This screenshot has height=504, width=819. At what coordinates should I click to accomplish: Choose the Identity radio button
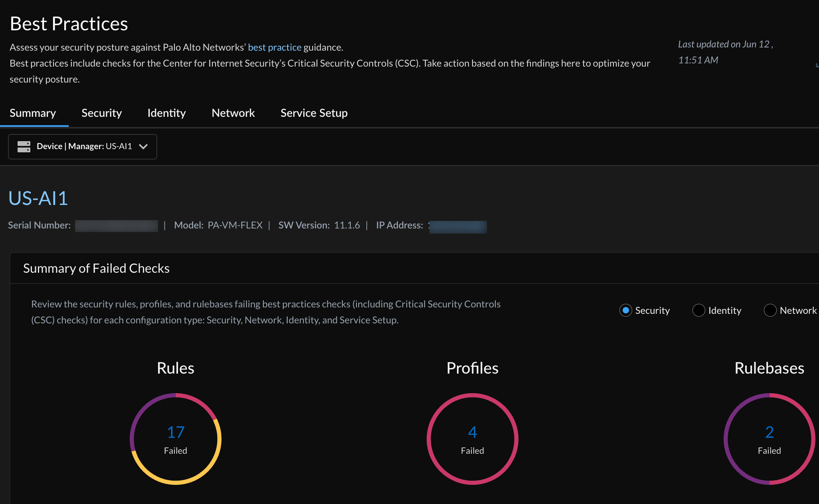click(698, 310)
